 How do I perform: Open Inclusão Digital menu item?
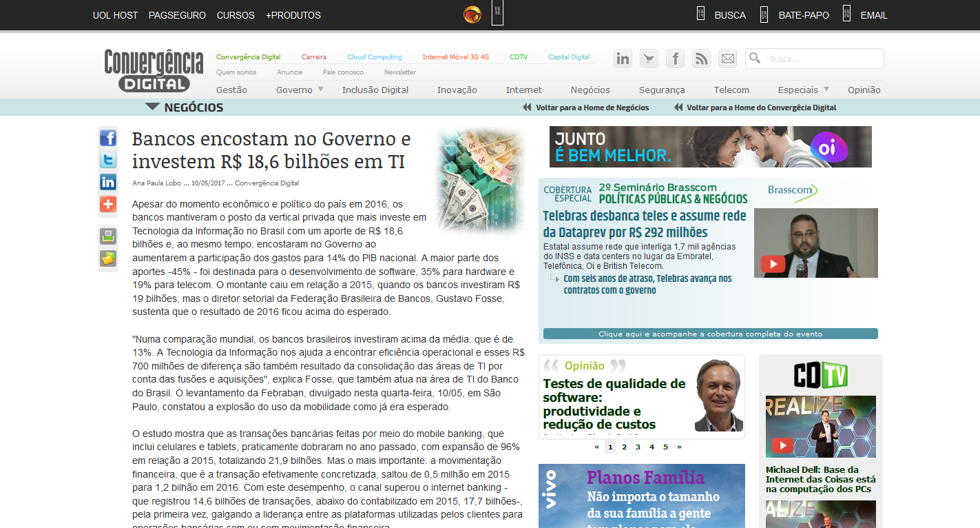pyautogui.click(x=375, y=90)
